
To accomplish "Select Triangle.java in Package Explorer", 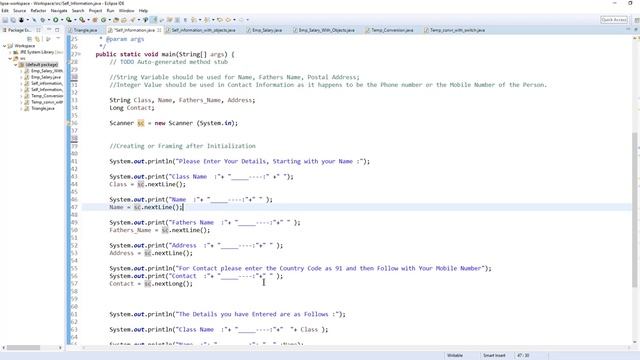I will coord(42,109).
